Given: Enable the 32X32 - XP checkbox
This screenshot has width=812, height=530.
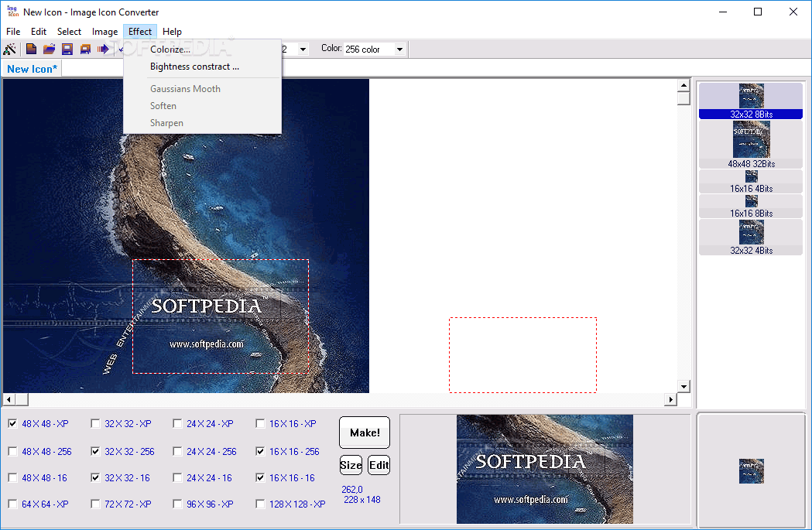Looking at the screenshot, I should tap(95, 424).
